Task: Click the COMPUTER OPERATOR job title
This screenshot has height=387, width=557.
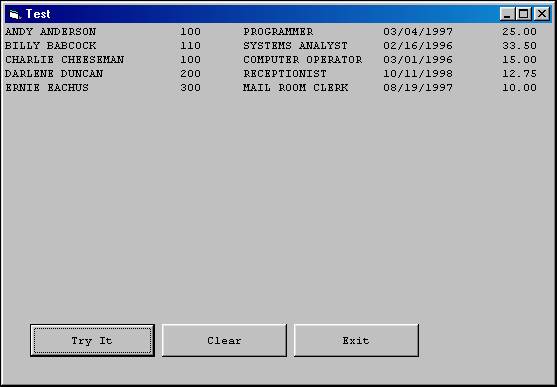Action: (x=303, y=60)
